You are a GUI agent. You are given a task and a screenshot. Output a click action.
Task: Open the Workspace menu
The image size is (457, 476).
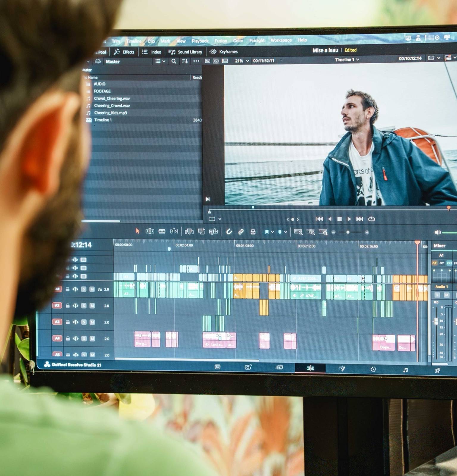click(x=281, y=40)
